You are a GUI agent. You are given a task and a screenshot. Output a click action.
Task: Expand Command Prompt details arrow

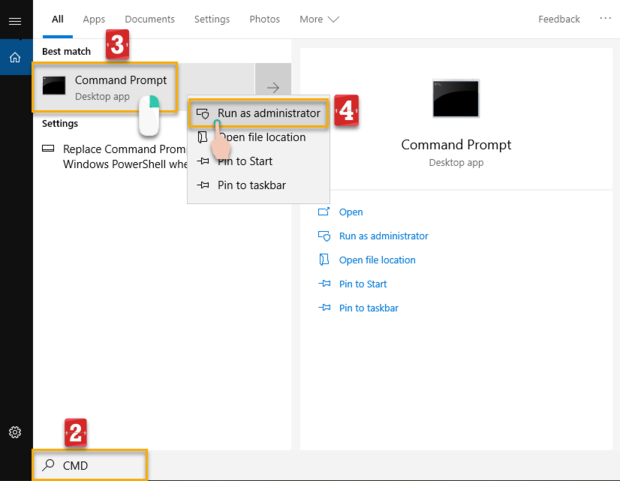(273, 87)
